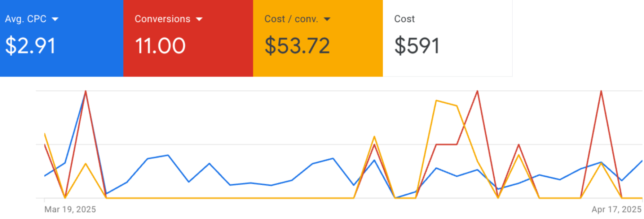Open the Cost / conv. dropdown arrow
The width and height of the screenshot is (644, 219).
click(327, 19)
